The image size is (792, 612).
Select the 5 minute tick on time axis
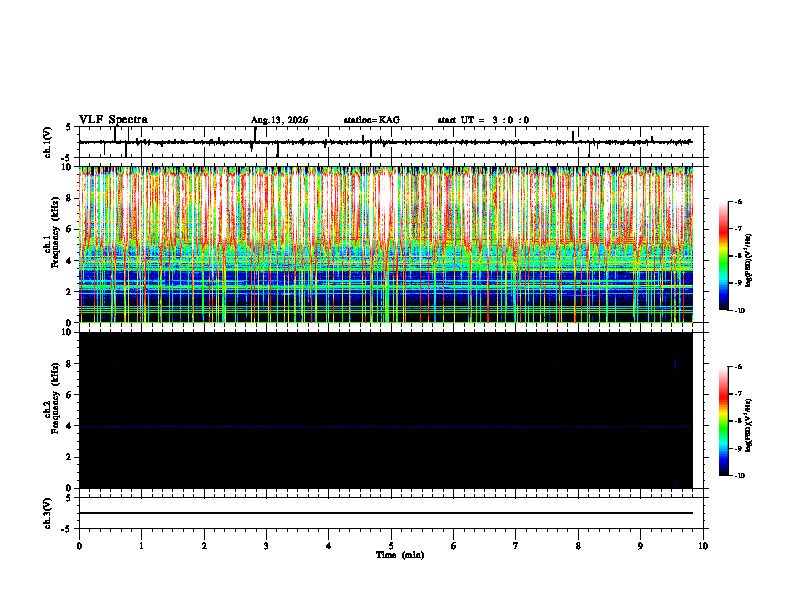(x=391, y=546)
